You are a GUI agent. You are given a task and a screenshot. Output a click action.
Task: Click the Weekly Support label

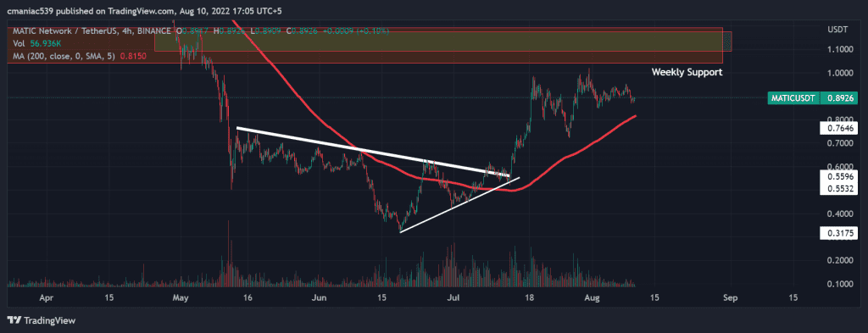coord(687,72)
